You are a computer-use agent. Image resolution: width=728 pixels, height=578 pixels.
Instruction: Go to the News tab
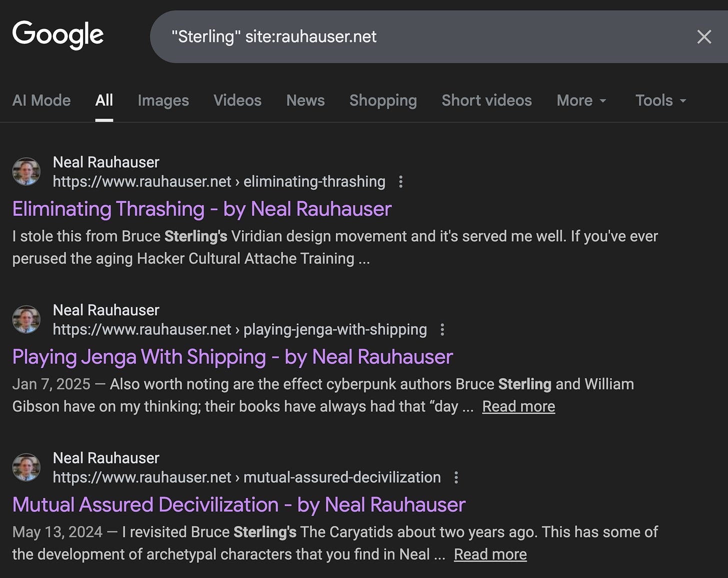click(305, 100)
